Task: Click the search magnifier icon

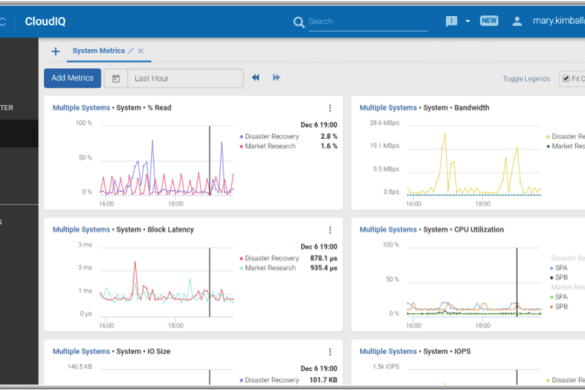Action: pos(298,22)
